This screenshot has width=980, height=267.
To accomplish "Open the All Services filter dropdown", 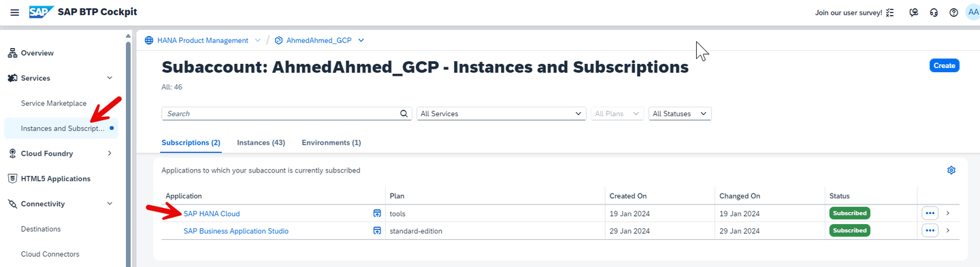I will (502, 113).
